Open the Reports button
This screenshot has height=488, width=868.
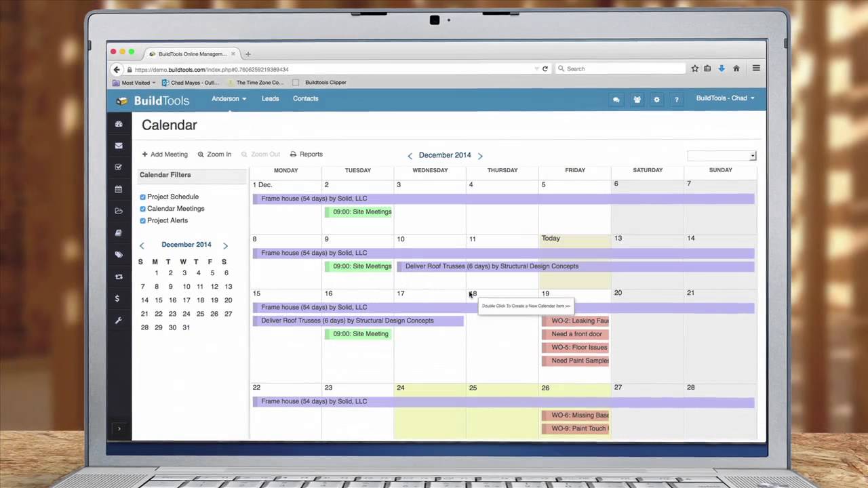pos(307,155)
